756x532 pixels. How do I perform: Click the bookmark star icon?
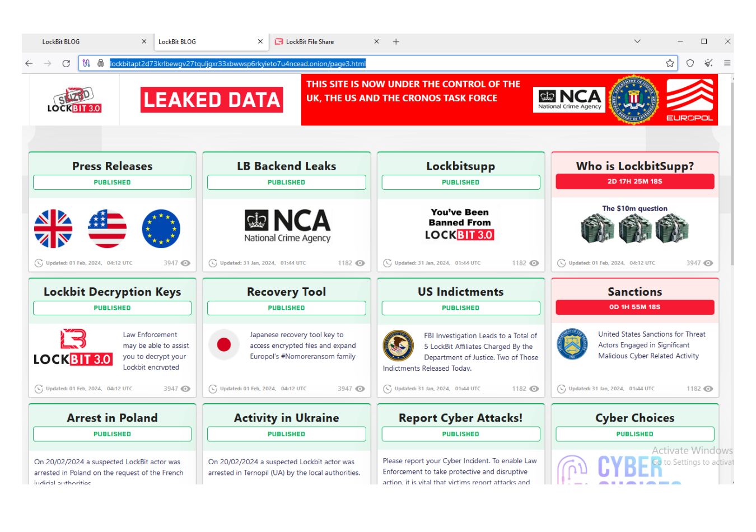pos(670,63)
